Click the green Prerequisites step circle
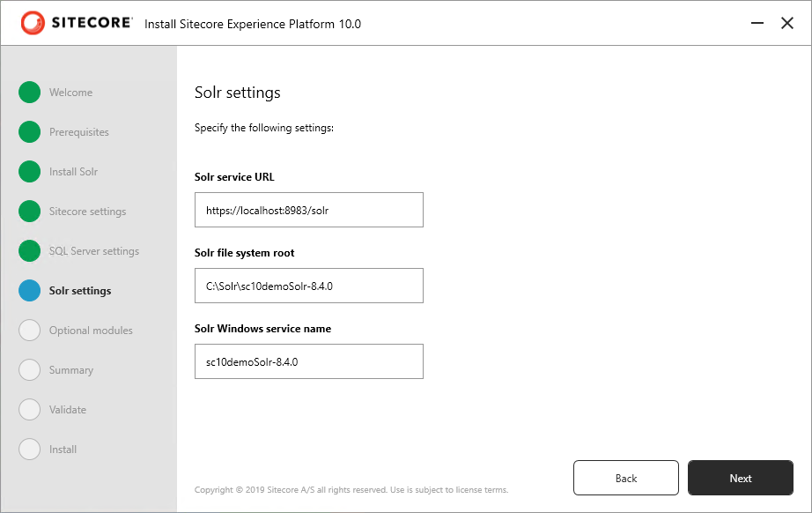Viewport: 812px width, 513px height. [x=30, y=131]
